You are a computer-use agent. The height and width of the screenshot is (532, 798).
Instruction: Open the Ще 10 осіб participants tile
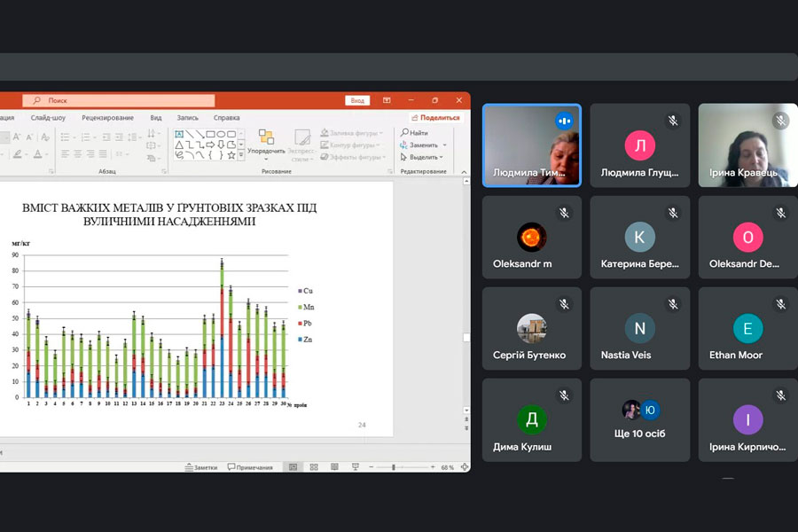(639, 419)
